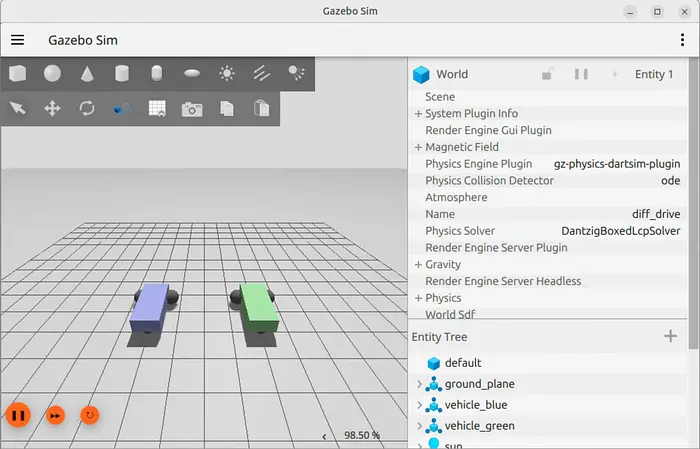The image size is (700, 449).
Task: Expand the Gravity property
Action: pos(418,265)
